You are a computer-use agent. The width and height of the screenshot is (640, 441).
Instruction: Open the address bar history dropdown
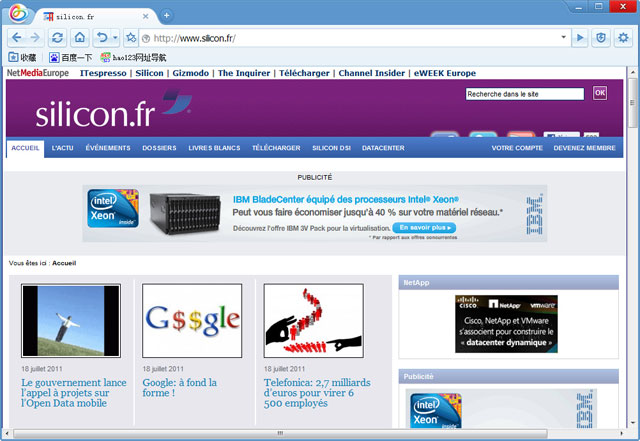563,37
